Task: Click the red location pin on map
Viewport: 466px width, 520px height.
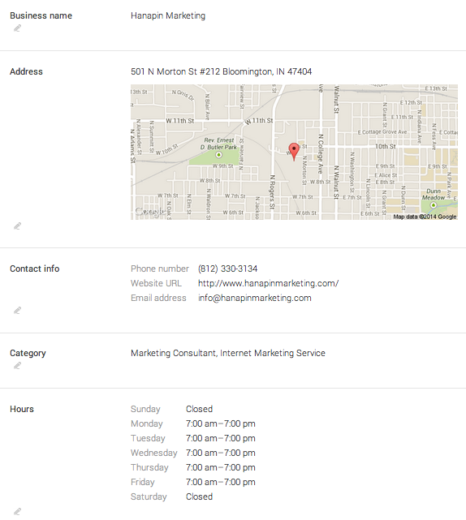Action: pos(294,152)
